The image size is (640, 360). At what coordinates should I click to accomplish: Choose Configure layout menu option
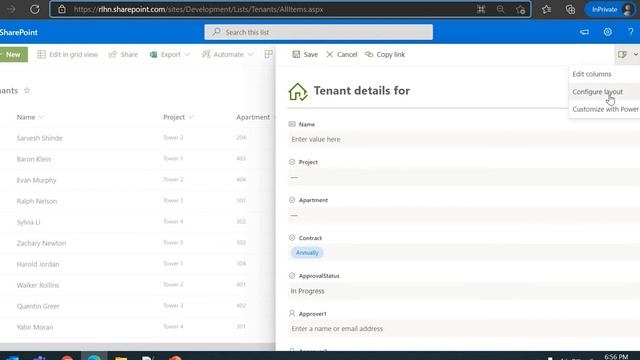[598, 92]
